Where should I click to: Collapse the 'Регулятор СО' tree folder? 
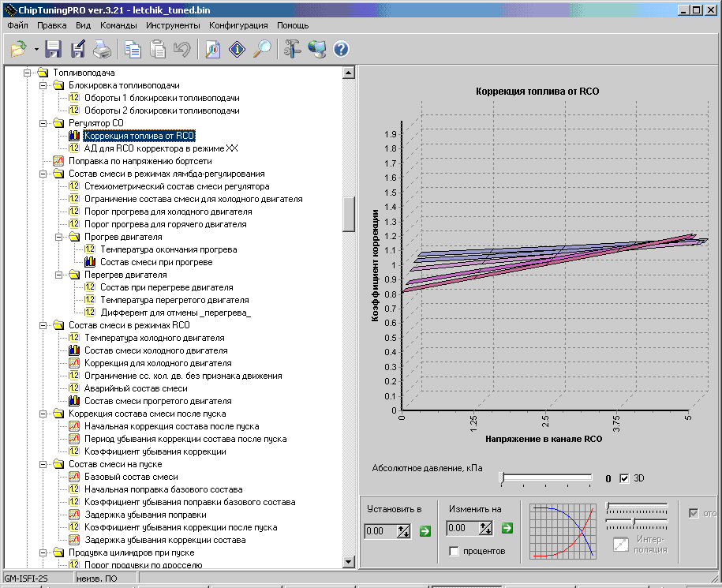coord(44,123)
